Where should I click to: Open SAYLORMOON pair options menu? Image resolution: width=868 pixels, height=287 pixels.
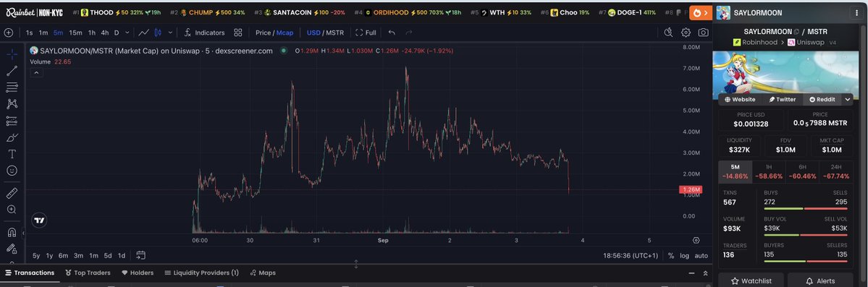tap(857, 13)
